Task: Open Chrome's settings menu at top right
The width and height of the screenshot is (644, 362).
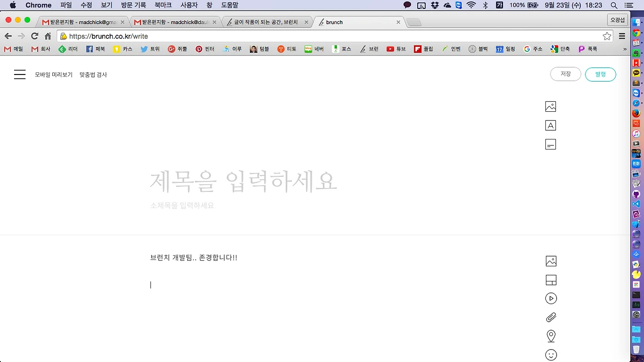Action: pyautogui.click(x=622, y=36)
